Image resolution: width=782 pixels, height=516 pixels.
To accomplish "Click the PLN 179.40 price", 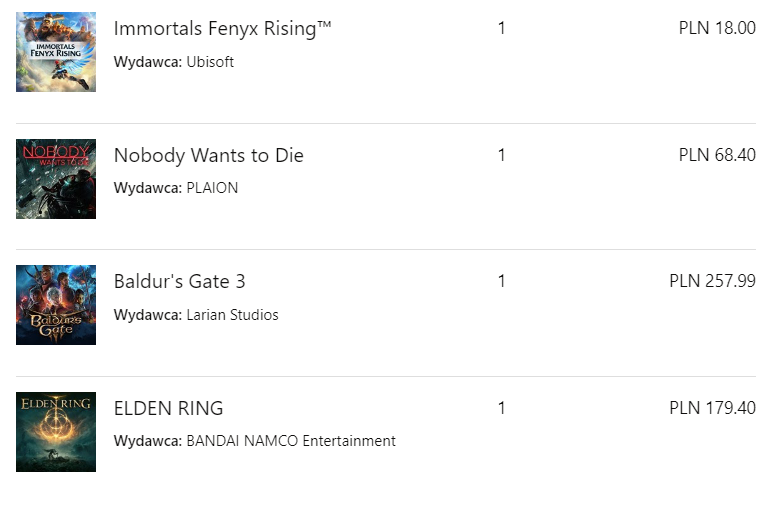I will point(712,408).
